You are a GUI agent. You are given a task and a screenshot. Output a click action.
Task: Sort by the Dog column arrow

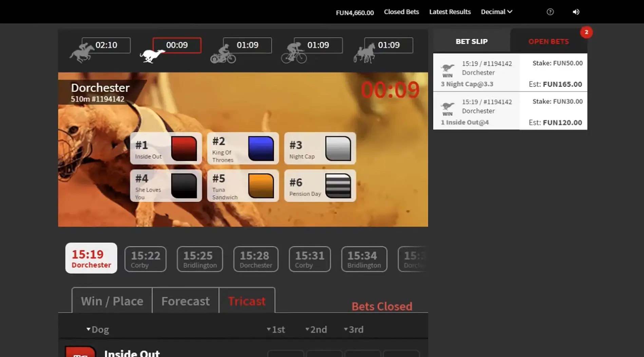coord(88,329)
